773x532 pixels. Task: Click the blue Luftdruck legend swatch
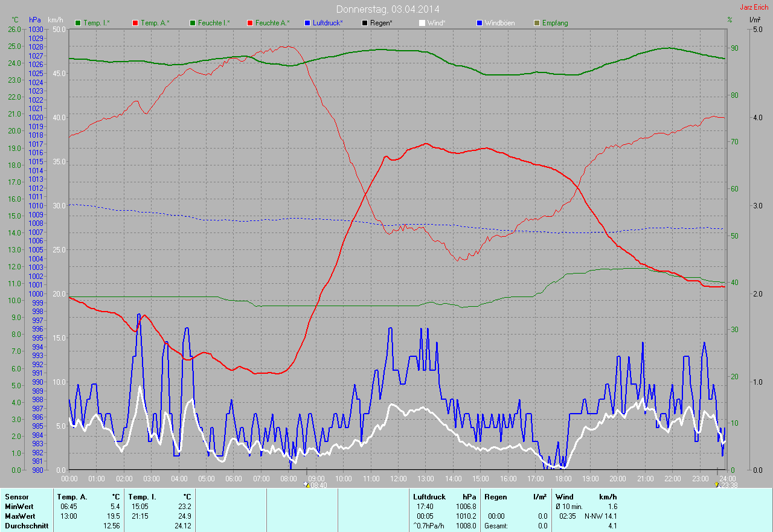(x=307, y=23)
